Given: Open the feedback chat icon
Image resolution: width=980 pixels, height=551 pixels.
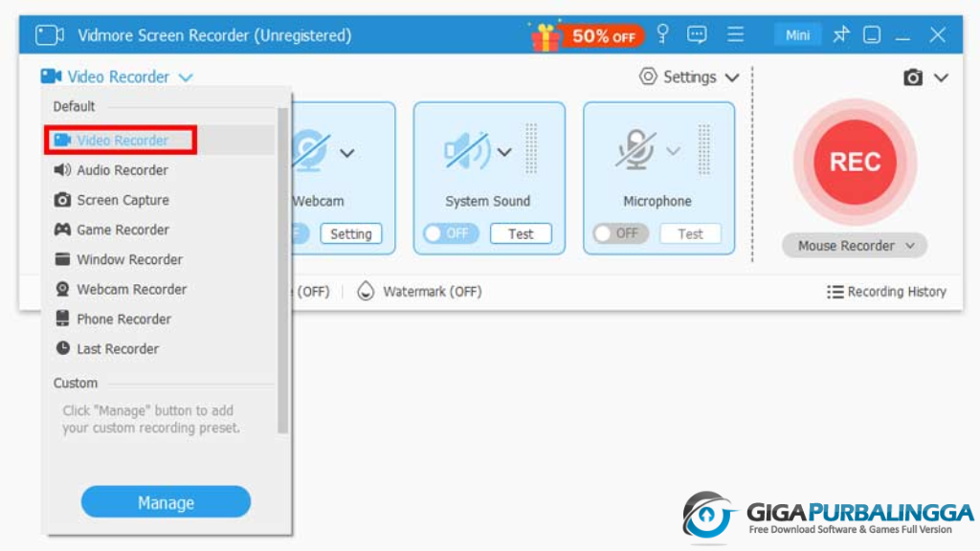Looking at the screenshot, I should (x=697, y=34).
